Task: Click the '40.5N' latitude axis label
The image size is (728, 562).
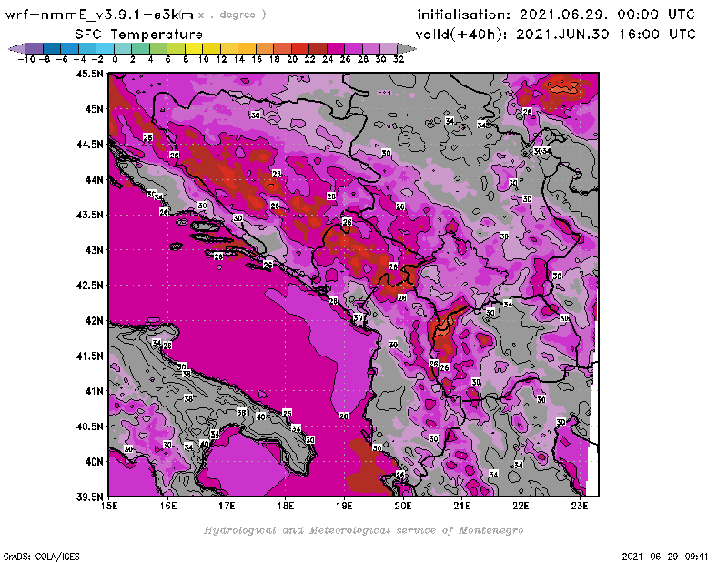Action: (x=89, y=427)
